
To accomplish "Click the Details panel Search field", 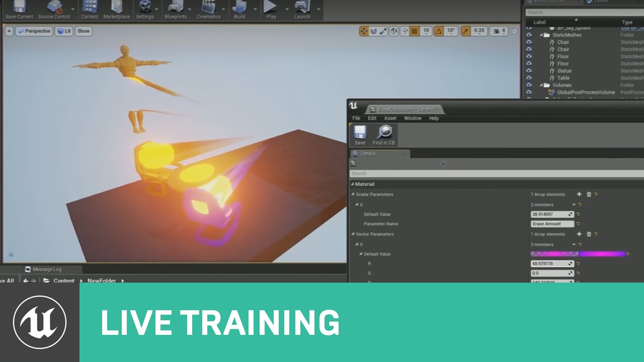I will (497, 173).
